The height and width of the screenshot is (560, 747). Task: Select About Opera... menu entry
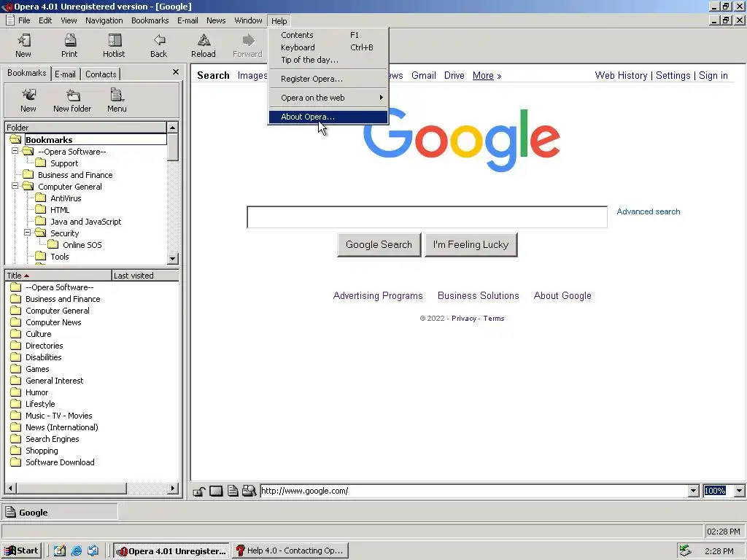328,117
